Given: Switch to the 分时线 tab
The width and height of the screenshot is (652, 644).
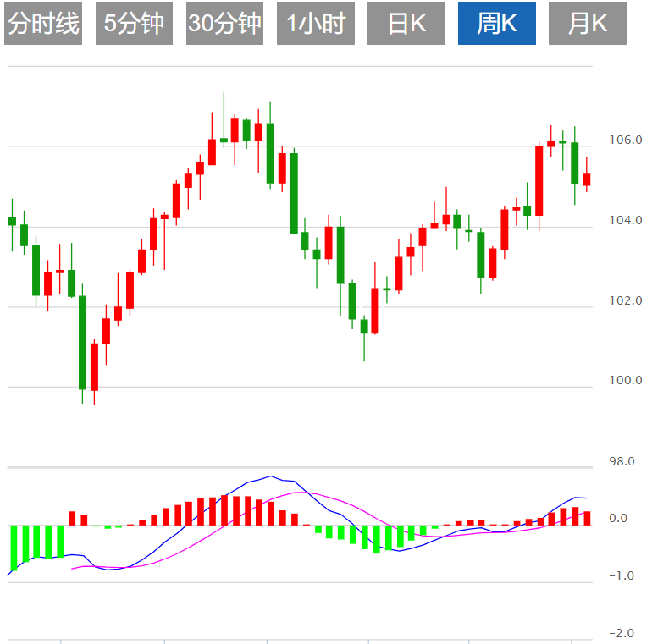Looking at the screenshot, I should 43,24.
